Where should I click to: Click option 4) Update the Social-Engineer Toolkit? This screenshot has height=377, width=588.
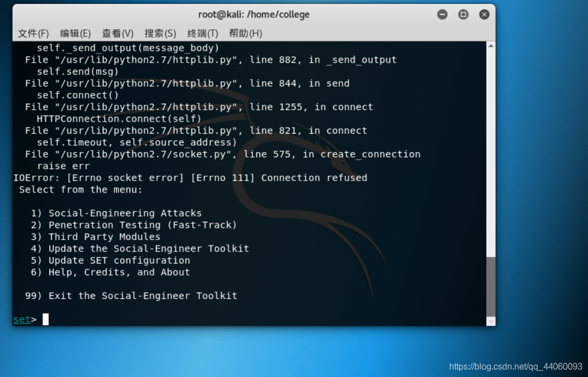point(140,248)
